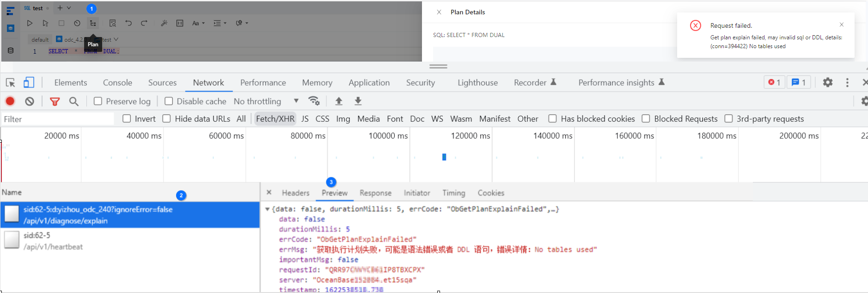This screenshot has width=868, height=293.
Task: Open the Response tab of the request
Action: coord(375,193)
